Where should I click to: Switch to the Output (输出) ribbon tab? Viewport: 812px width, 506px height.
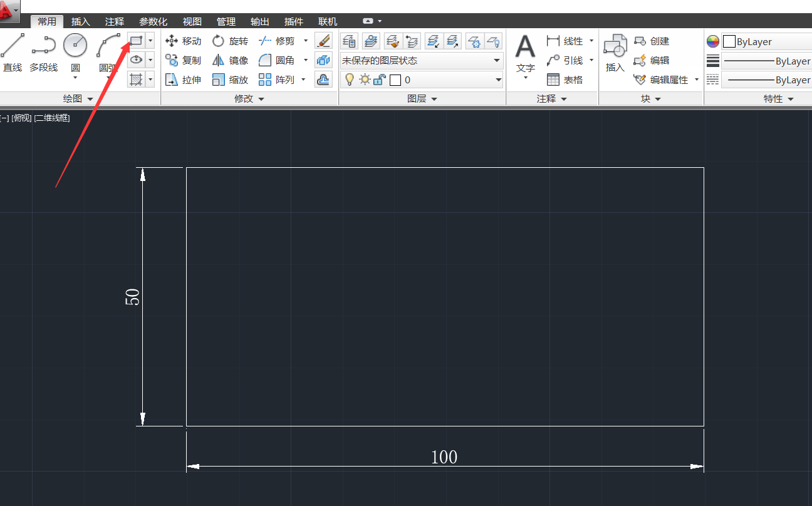[260, 21]
